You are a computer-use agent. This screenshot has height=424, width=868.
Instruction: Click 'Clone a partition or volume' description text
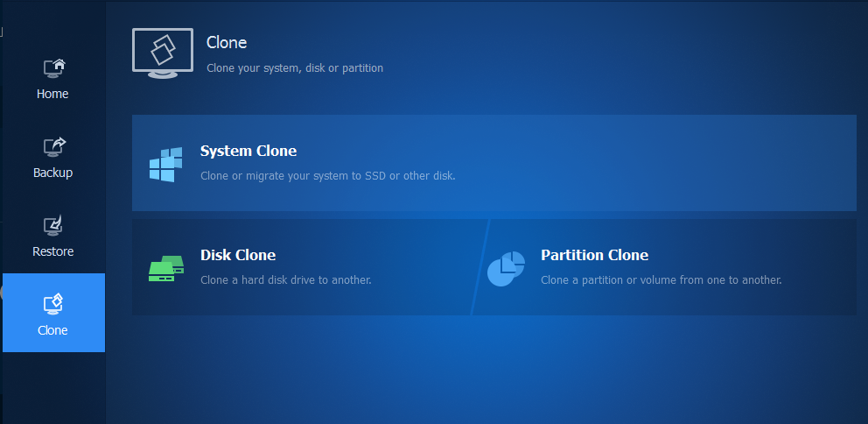click(x=661, y=280)
